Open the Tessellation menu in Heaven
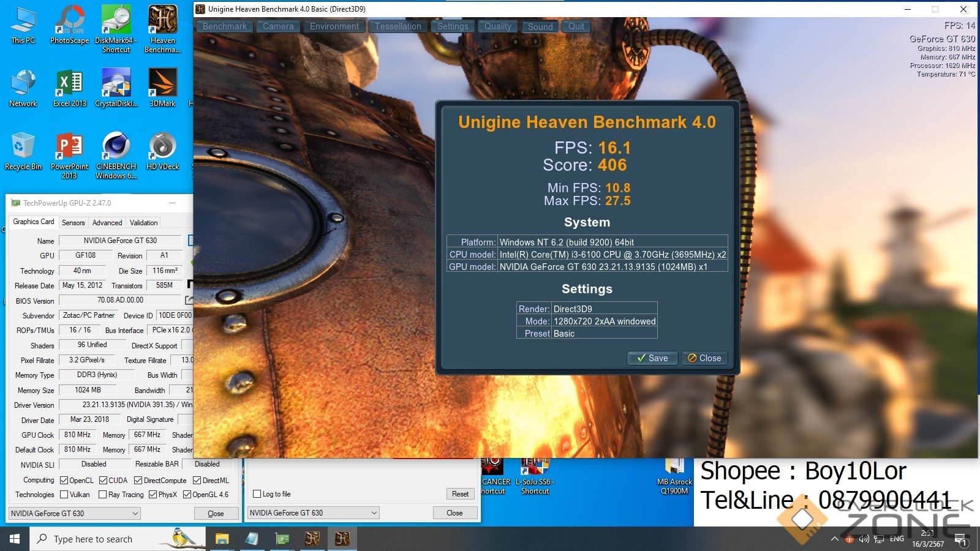 coord(398,26)
